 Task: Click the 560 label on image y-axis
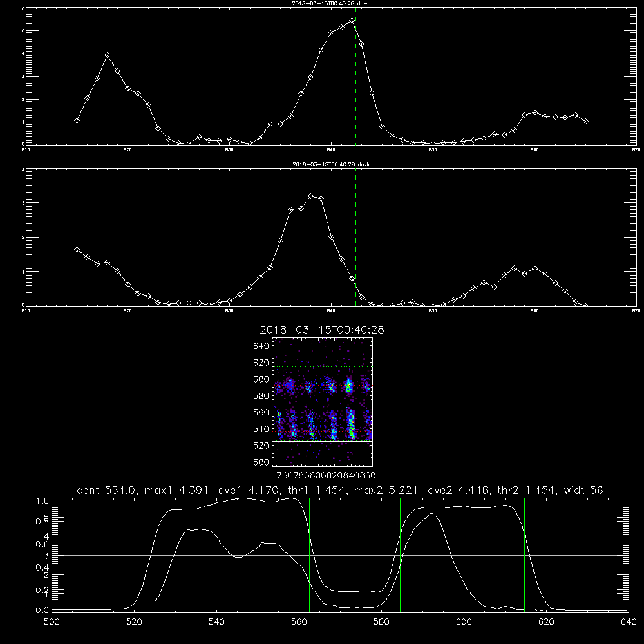(261, 412)
